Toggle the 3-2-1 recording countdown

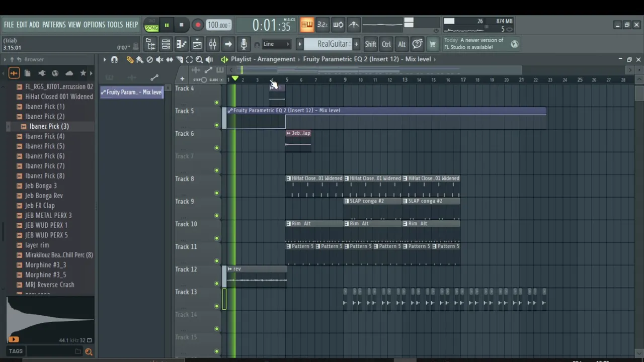(x=323, y=24)
